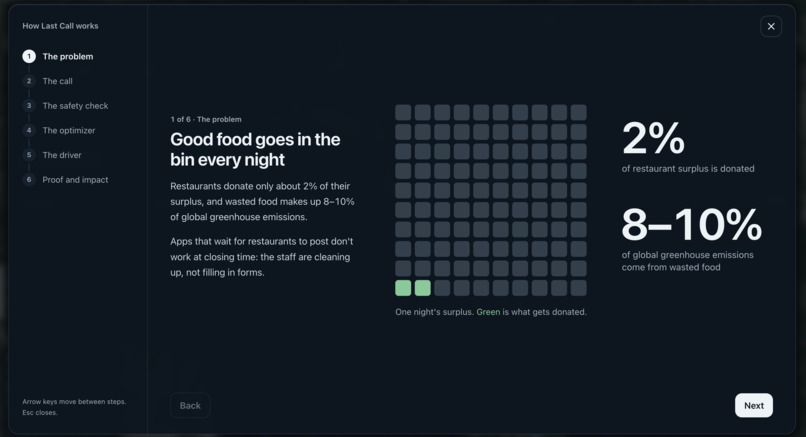The width and height of the screenshot is (806, 437).
Task: Jump to The optimizer step
Action: [x=69, y=130]
